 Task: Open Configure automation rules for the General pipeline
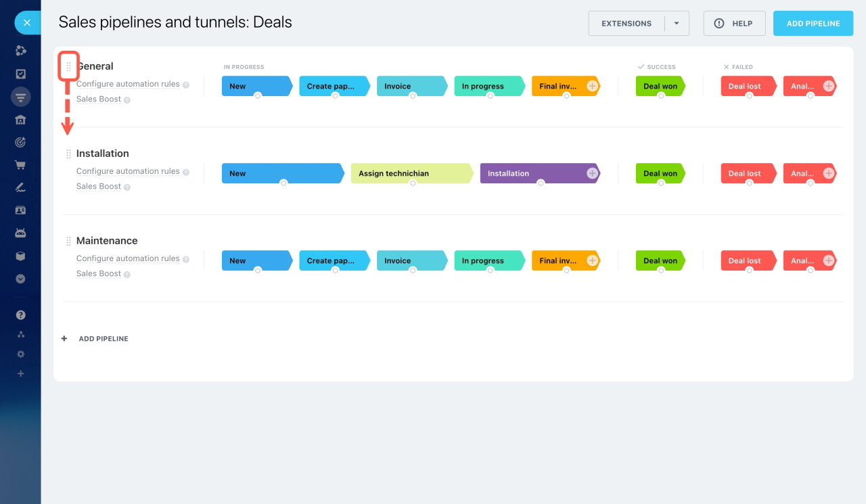(x=128, y=83)
